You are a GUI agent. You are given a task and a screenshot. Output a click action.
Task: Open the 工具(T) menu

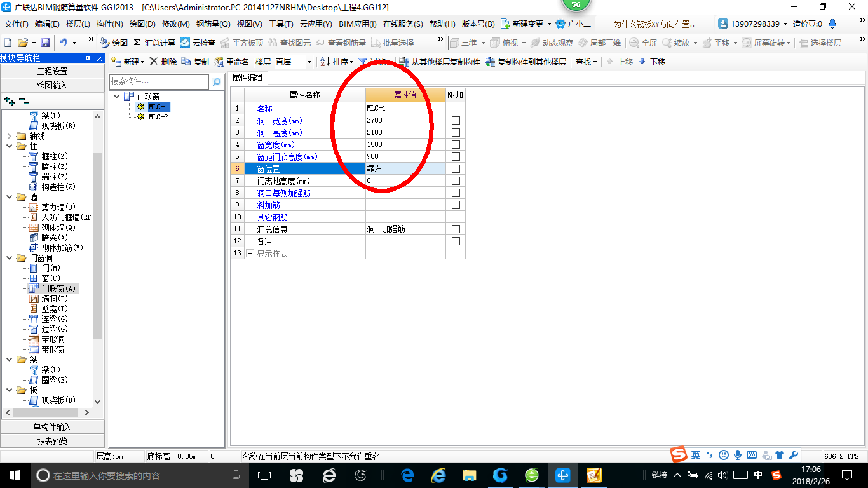(281, 24)
